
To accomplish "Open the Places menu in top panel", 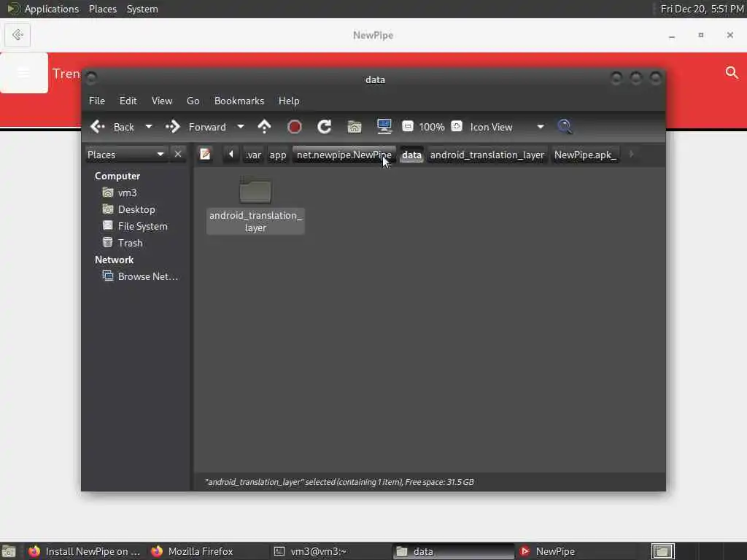I will [x=102, y=9].
